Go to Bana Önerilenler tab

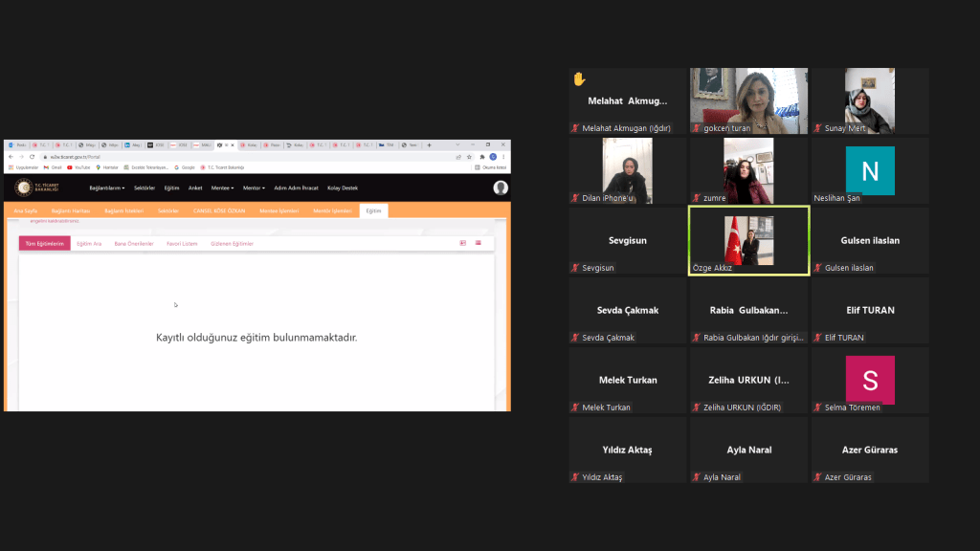point(134,244)
